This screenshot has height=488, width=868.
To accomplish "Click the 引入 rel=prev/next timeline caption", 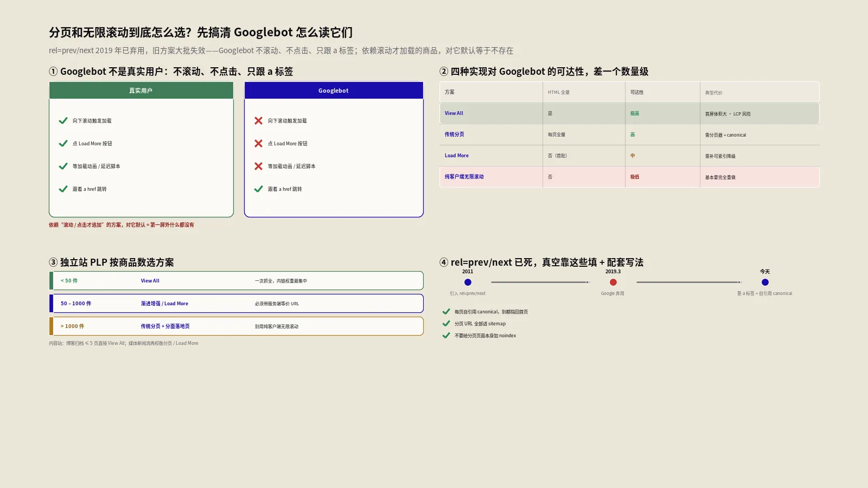I will click(467, 293).
